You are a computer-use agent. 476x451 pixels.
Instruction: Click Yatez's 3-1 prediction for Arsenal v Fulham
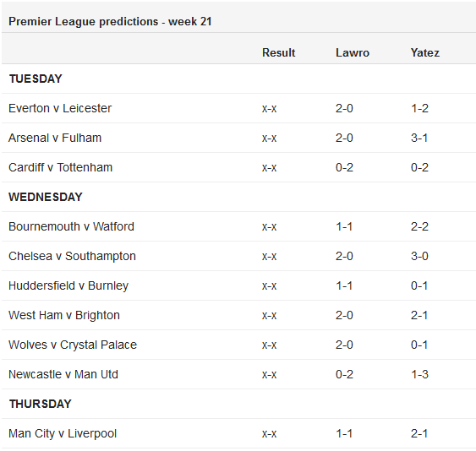[x=419, y=138]
